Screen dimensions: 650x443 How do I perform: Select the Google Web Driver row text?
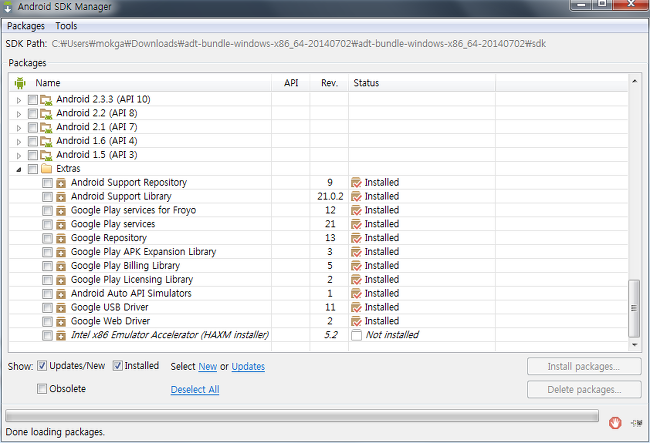click(110, 321)
